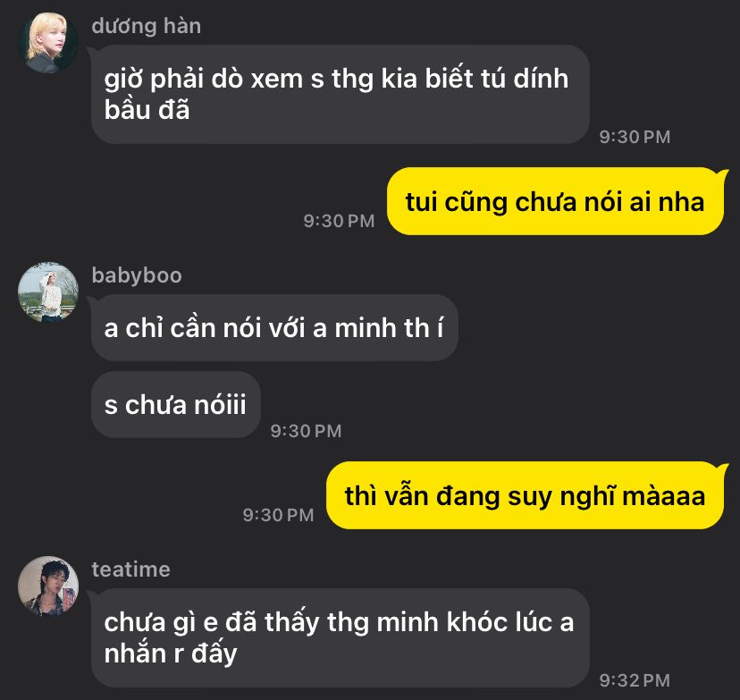
Task: View teatime's dark-haired avatar photo
Action: [x=48, y=586]
